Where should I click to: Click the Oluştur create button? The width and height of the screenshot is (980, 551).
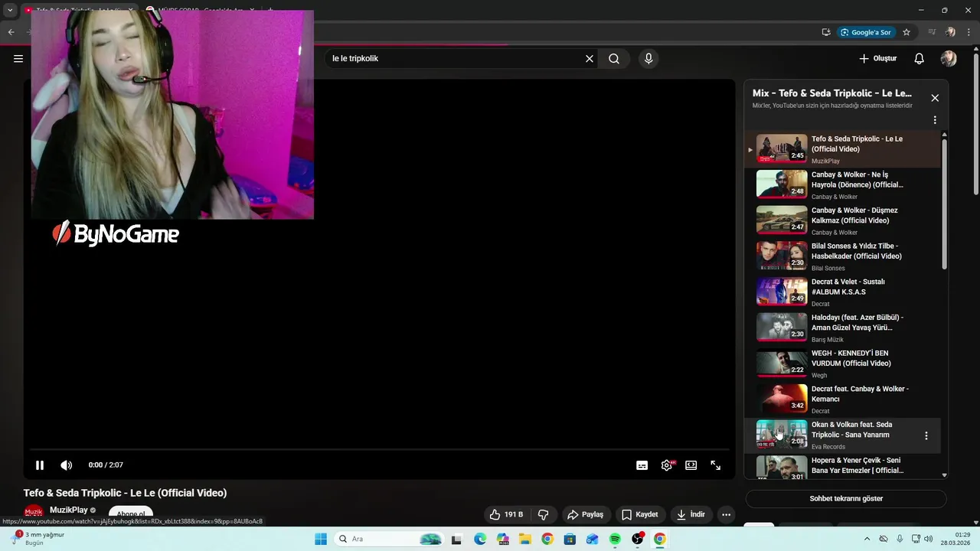coord(877,58)
